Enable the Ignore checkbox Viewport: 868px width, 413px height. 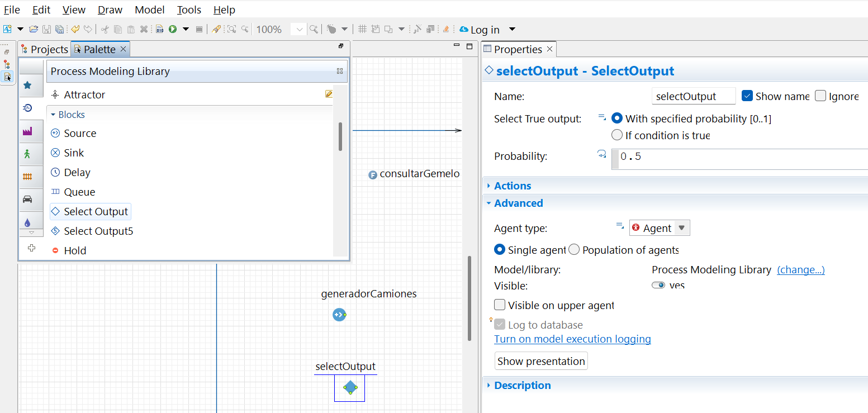pos(820,96)
